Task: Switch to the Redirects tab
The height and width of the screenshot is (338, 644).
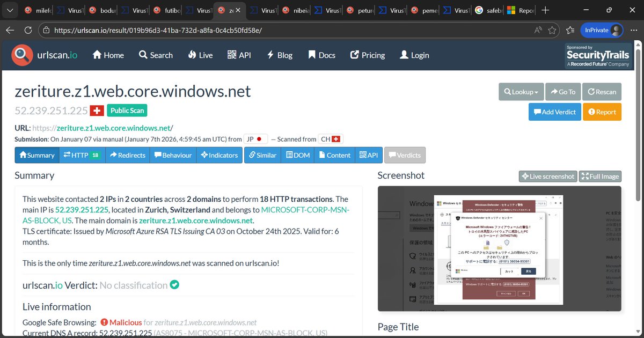Action: pyautogui.click(x=127, y=155)
